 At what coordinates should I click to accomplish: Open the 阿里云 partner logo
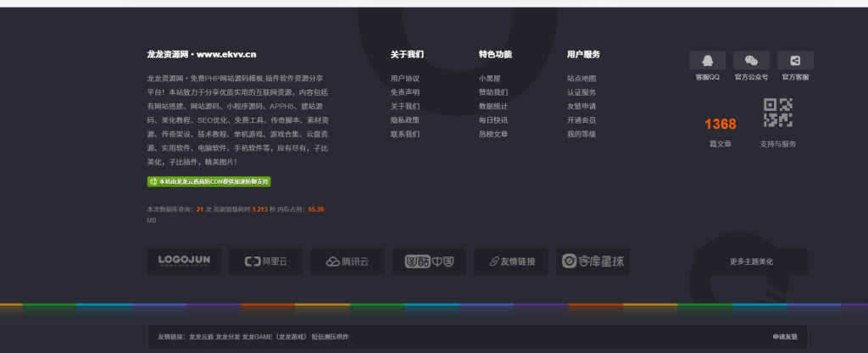(x=265, y=262)
